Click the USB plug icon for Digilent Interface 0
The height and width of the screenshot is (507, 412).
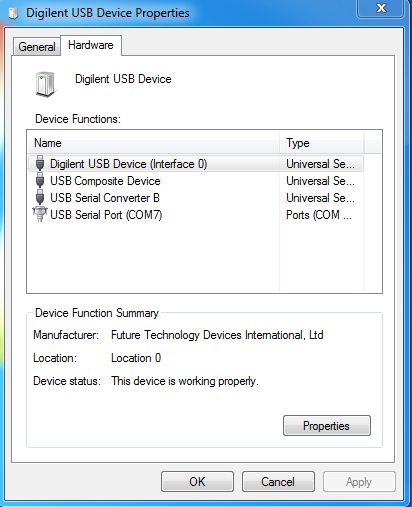click(40, 164)
